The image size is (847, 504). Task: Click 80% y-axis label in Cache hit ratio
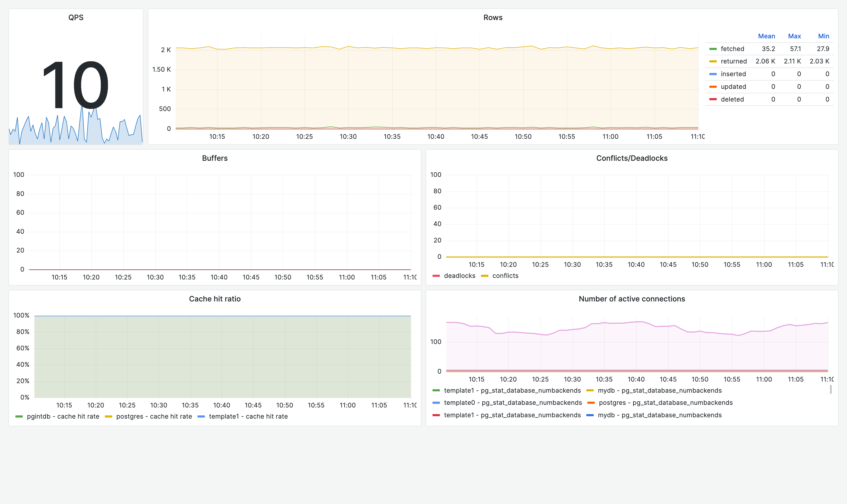point(23,332)
